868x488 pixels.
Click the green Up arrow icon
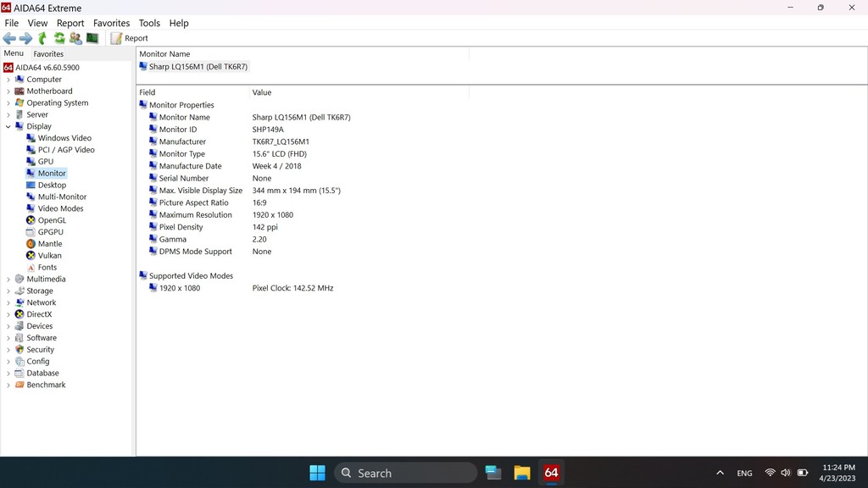pyautogui.click(x=42, y=38)
